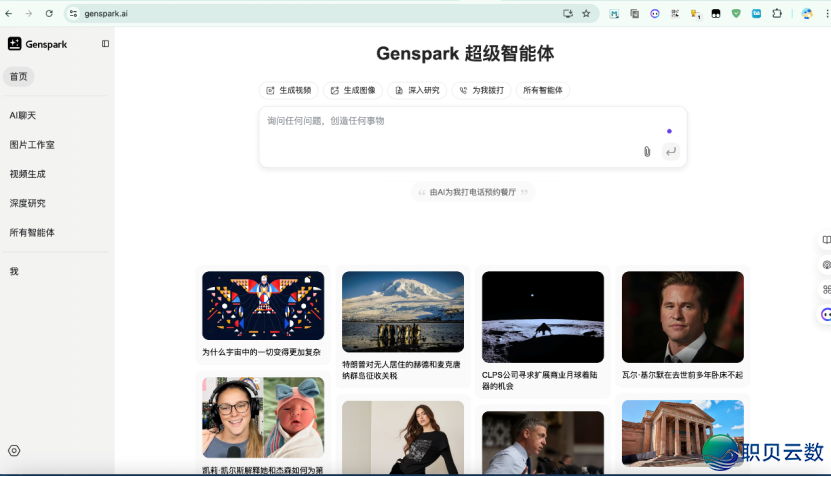Open the man speaking at microphone thumbnail
The height and width of the screenshot is (477, 831).
(543, 443)
